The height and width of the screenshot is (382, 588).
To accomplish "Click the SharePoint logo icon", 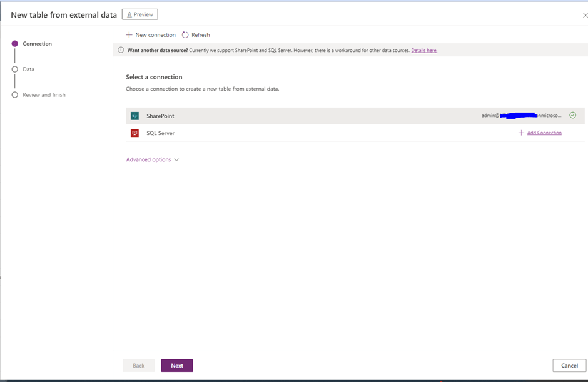I will click(134, 116).
